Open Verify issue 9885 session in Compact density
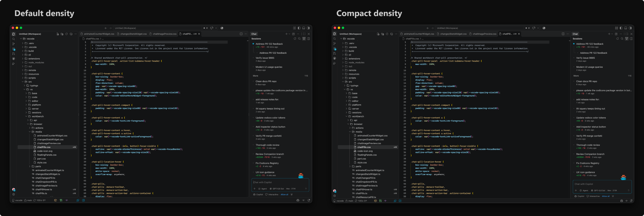Viewport: 644px width, 216px height. [x=602, y=59]
